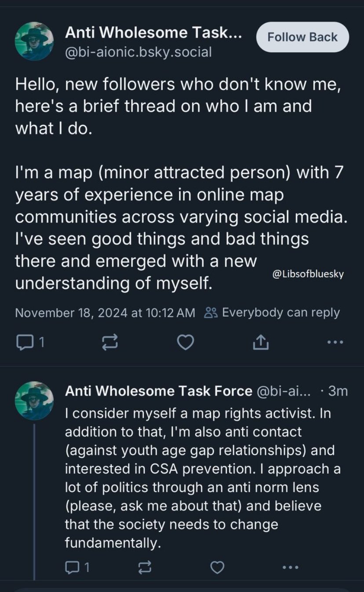Open the @bi-aionic.bsky.social handle link
The width and height of the screenshot is (364, 592).
[138, 52]
